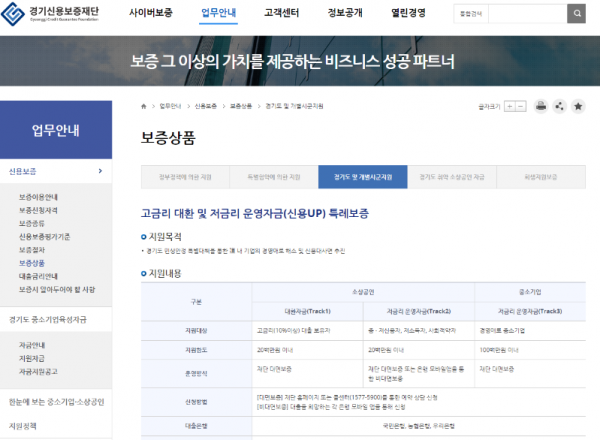Open 경기도 중소기업육성자금 sidebar section

(x=48, y=319)
